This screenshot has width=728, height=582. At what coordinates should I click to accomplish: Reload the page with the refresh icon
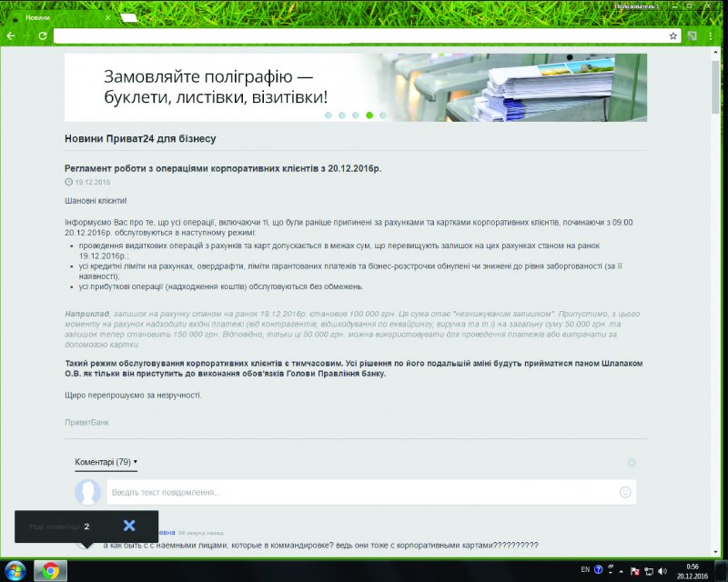pos(42,36)
